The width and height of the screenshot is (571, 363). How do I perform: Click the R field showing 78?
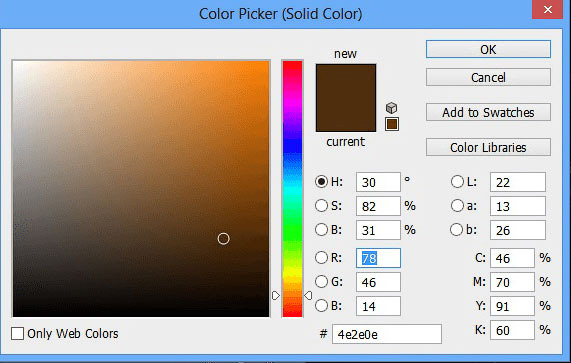[x=378, y=258]
